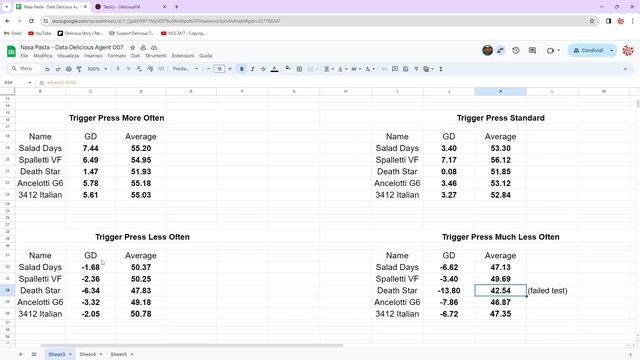This screenshot has width=640, height=360.
Task: Click the undo arrow in the toolbar
Action: tap(47, 69)
